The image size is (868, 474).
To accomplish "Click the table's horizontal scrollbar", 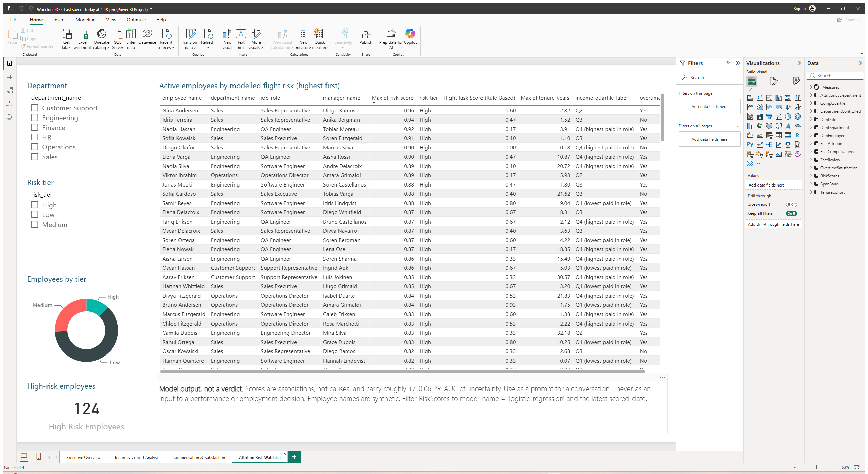I will click(x=402, y=371).
